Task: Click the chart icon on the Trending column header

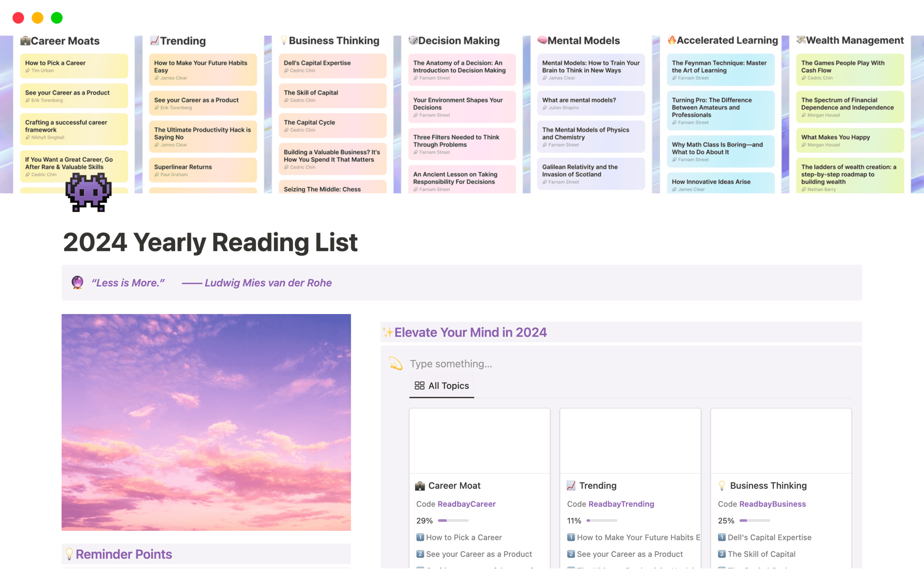Action: [154, 41]
